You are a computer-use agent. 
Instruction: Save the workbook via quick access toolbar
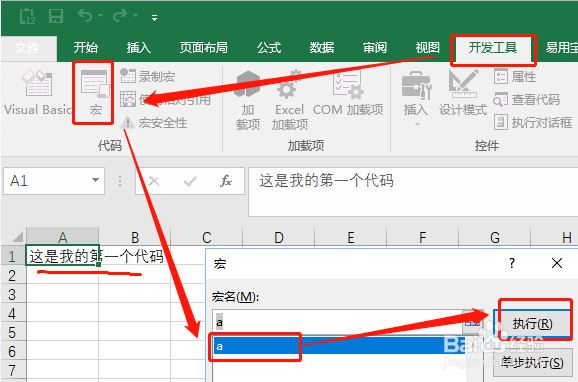(56, 16)
